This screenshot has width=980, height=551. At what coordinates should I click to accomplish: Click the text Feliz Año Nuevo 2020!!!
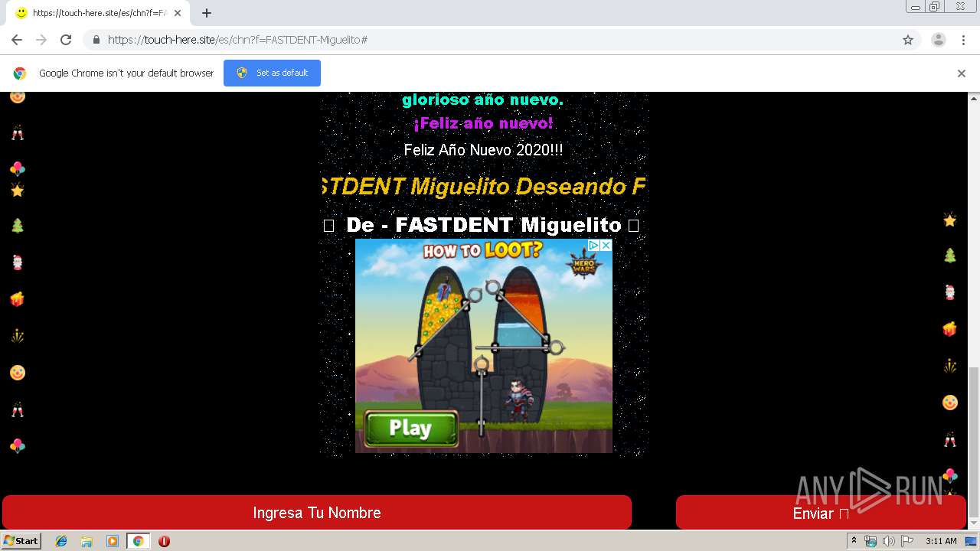483,150
